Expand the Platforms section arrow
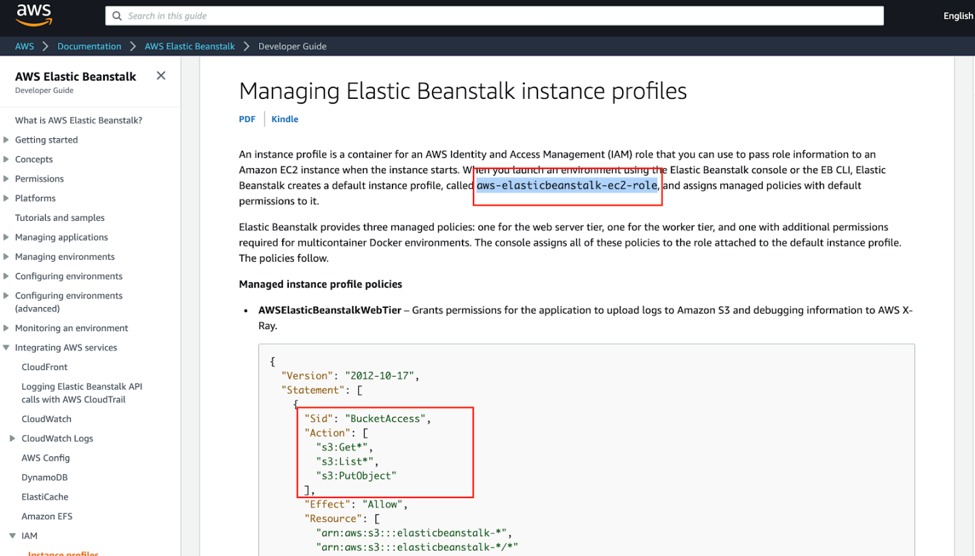 6,198
